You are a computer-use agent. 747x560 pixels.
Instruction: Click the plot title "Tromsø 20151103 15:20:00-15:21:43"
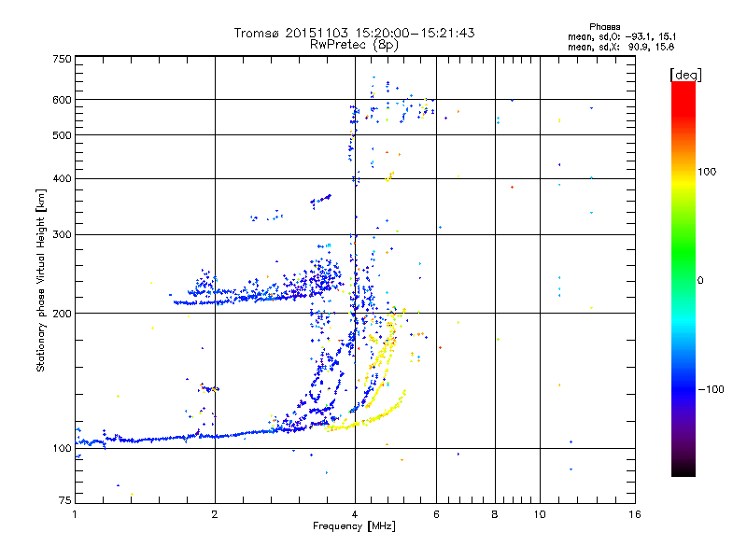354,33
